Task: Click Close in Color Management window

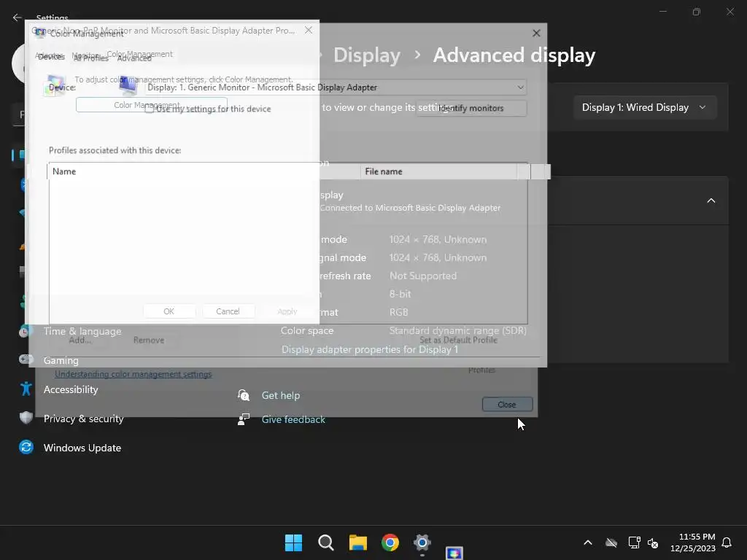Action: 507,404
